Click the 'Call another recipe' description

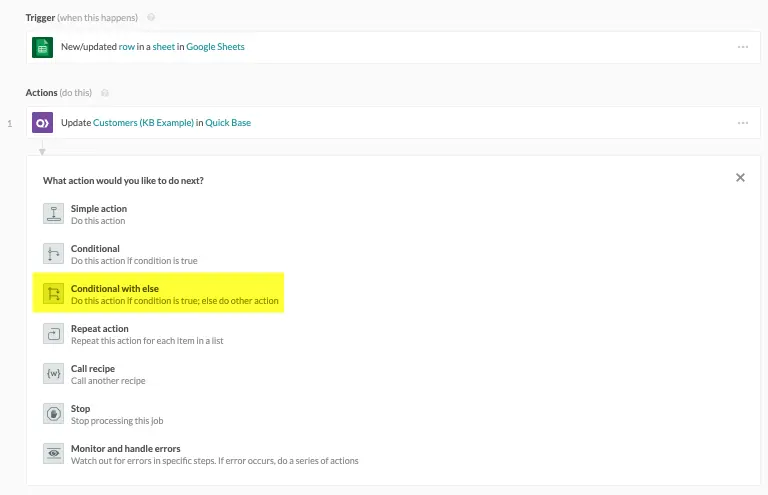(x=108, y=381)
